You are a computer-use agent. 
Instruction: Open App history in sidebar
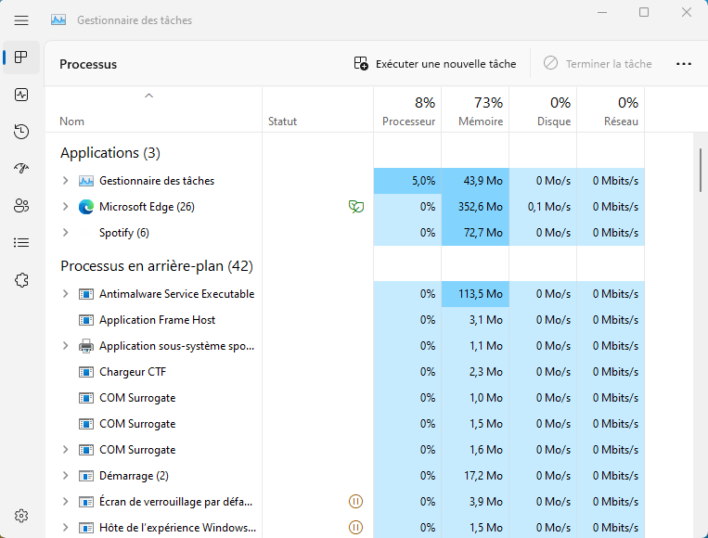pos(21,132)
